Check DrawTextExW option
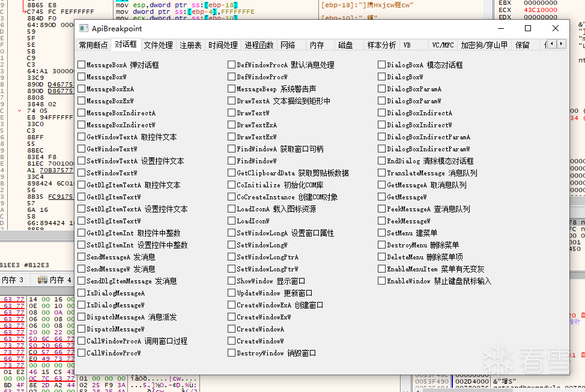The width and height of the screenshot is (585, 392). point(231,136)
